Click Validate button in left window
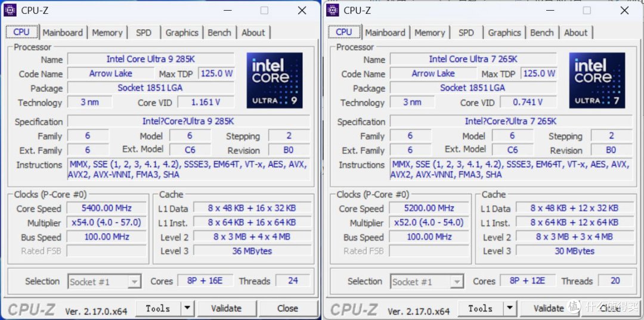 point(226,308)
